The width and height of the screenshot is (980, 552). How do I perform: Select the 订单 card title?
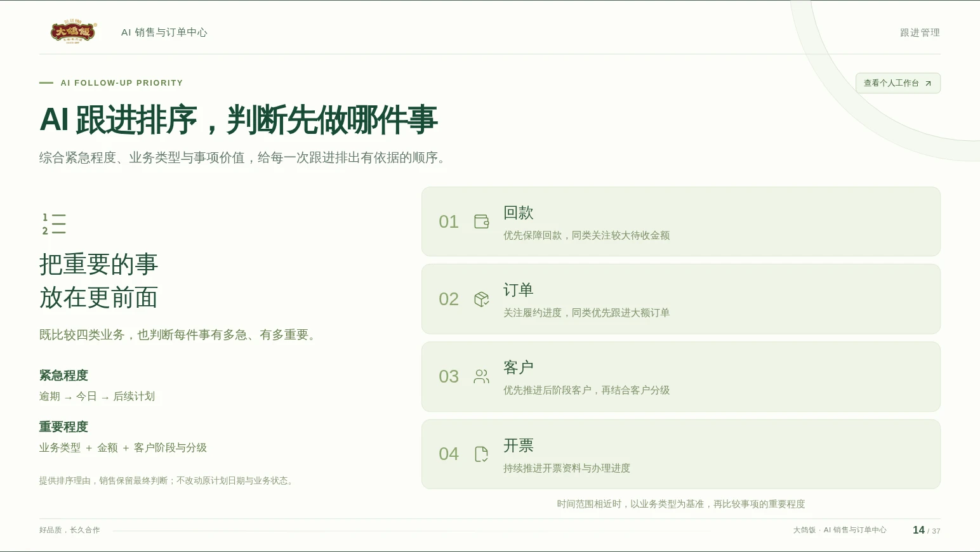coord(519,290)
